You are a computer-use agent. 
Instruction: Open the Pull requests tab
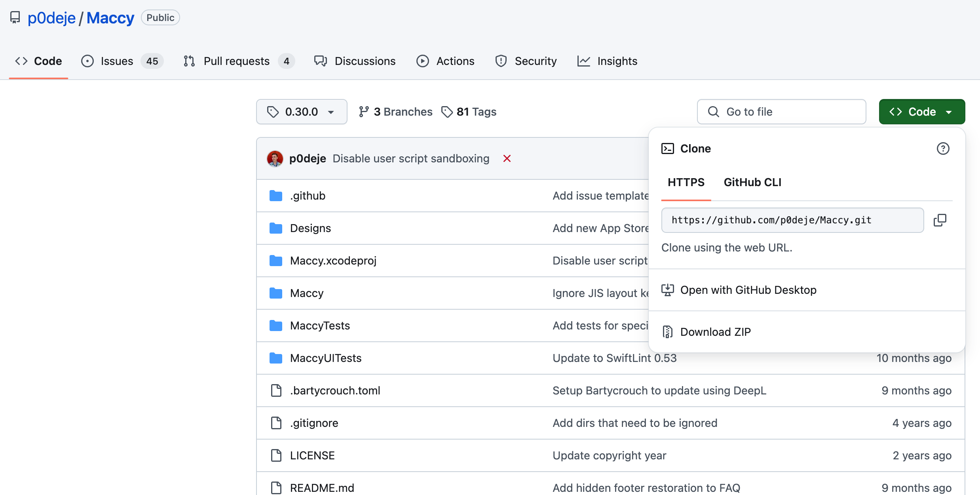click(239, 61)
